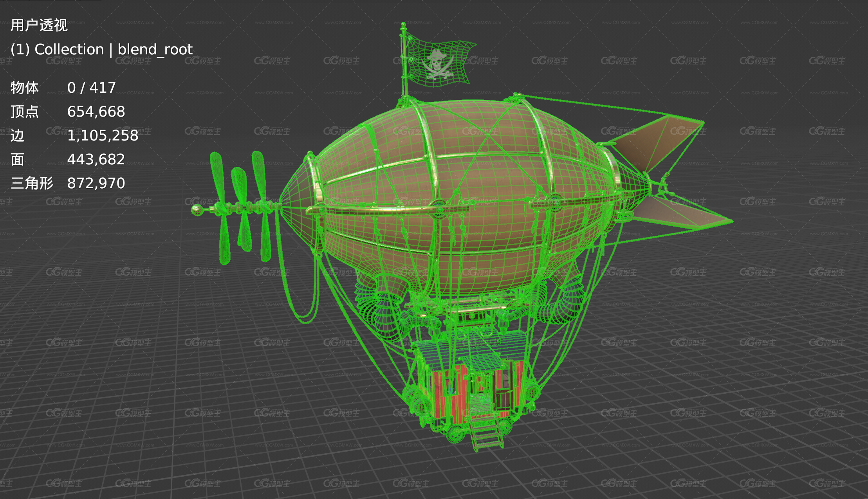Click the edge count '1,105,258'

tap(103, 135)
